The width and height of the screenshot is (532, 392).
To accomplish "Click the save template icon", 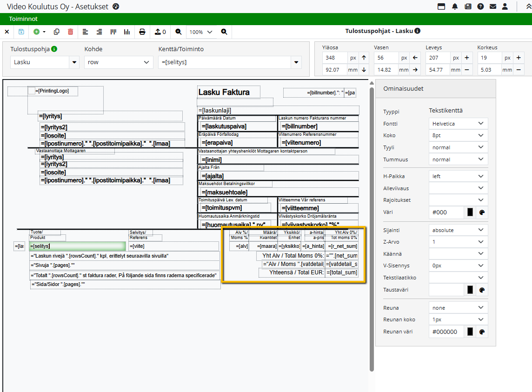I will (21, 32).
